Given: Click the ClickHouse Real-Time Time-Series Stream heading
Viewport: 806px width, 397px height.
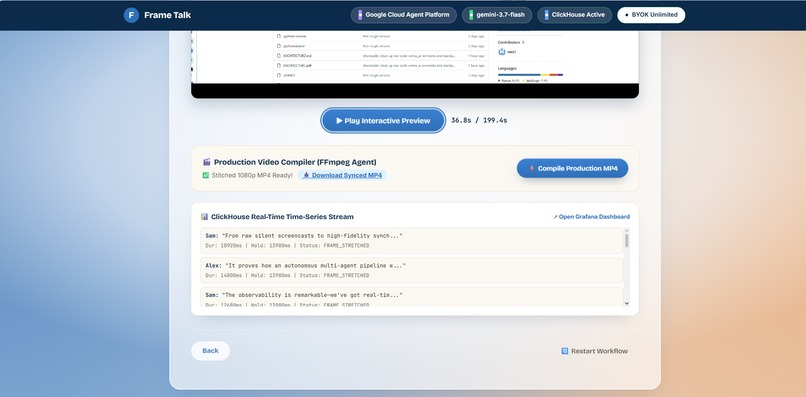Looking at the screenshot, I should 282,216.
